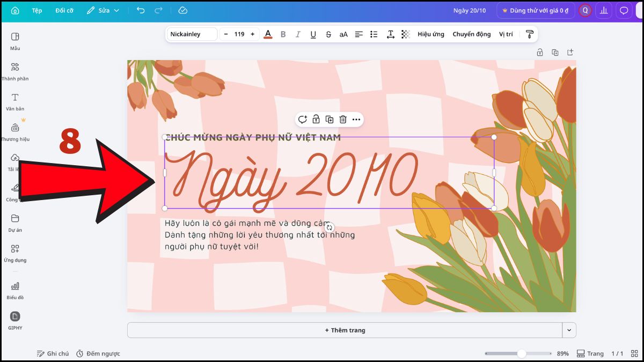Open the Ghi chú notes panel
644x362 pixels.
click(x=53, y=353)
